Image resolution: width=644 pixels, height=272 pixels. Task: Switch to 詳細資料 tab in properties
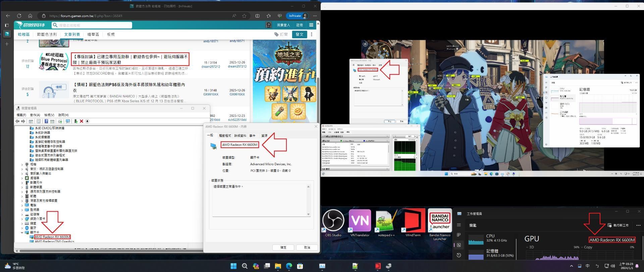(240, 136)
